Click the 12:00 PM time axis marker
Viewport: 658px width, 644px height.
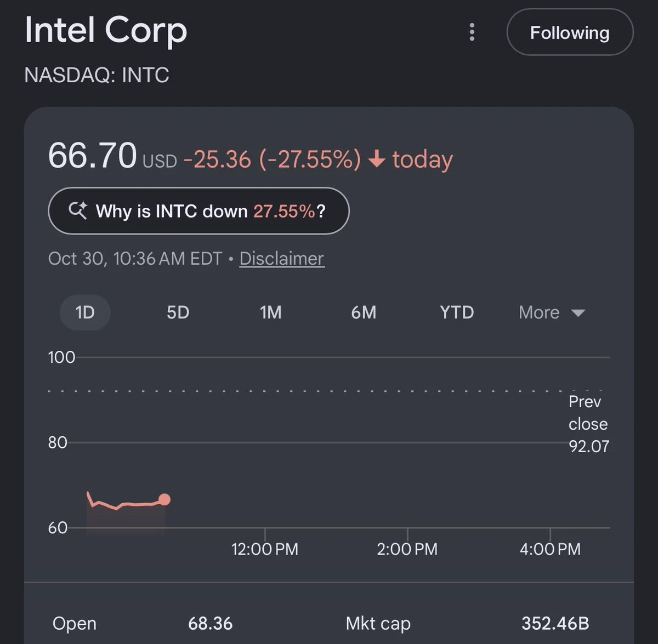265,549
